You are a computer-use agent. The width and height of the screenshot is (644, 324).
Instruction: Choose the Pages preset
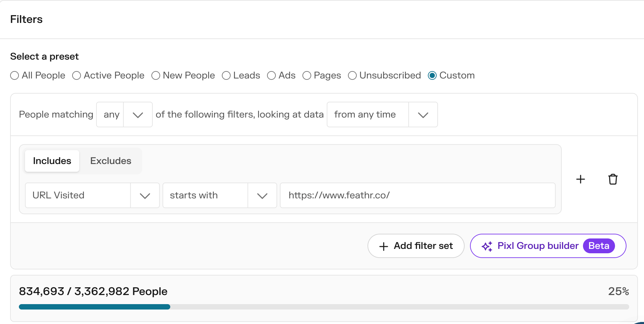point(307,75)
